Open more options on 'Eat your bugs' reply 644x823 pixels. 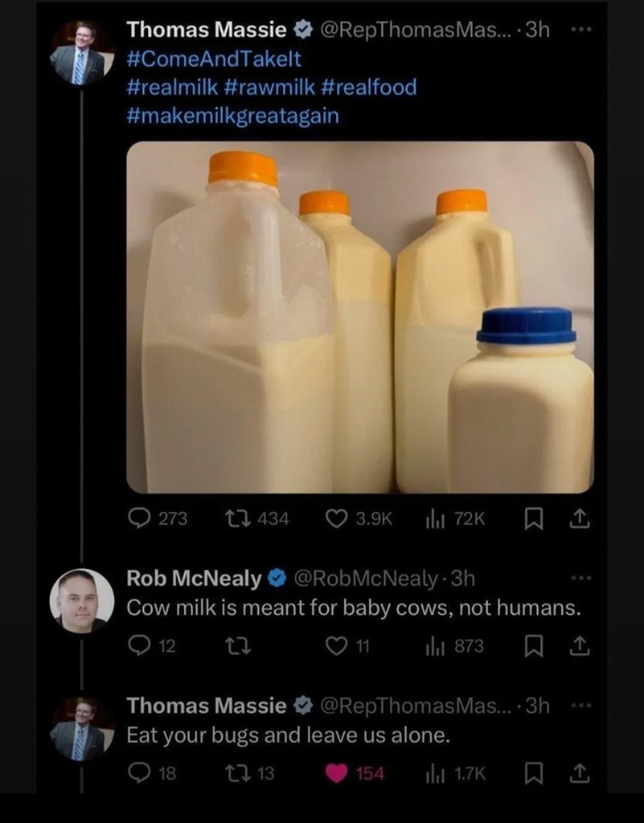coord(579,706)
